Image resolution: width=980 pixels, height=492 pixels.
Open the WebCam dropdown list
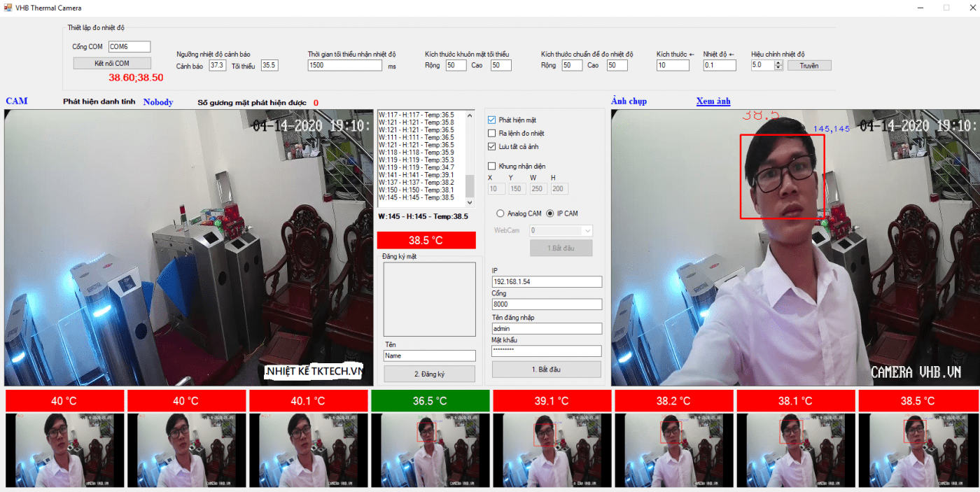click(x=587, y=230)
